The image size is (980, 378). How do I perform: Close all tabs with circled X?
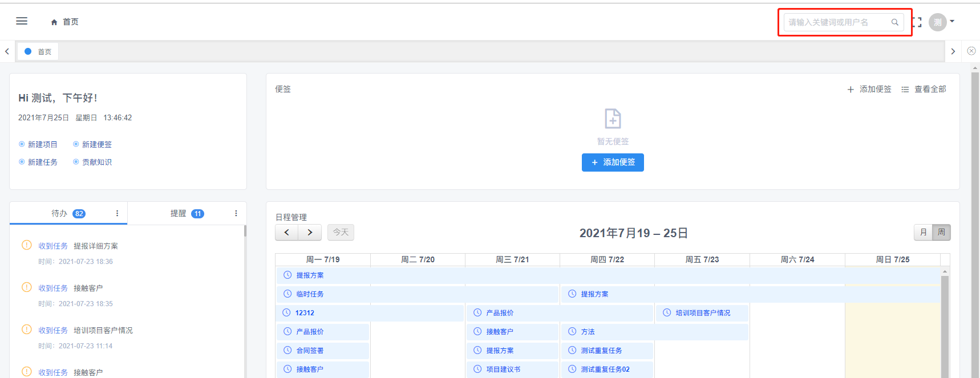[x=971, y=51]
